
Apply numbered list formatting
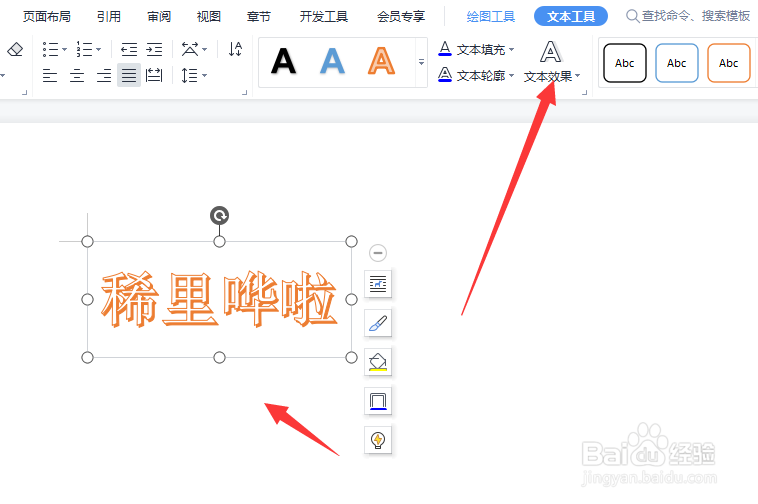[x=85, y=49]
